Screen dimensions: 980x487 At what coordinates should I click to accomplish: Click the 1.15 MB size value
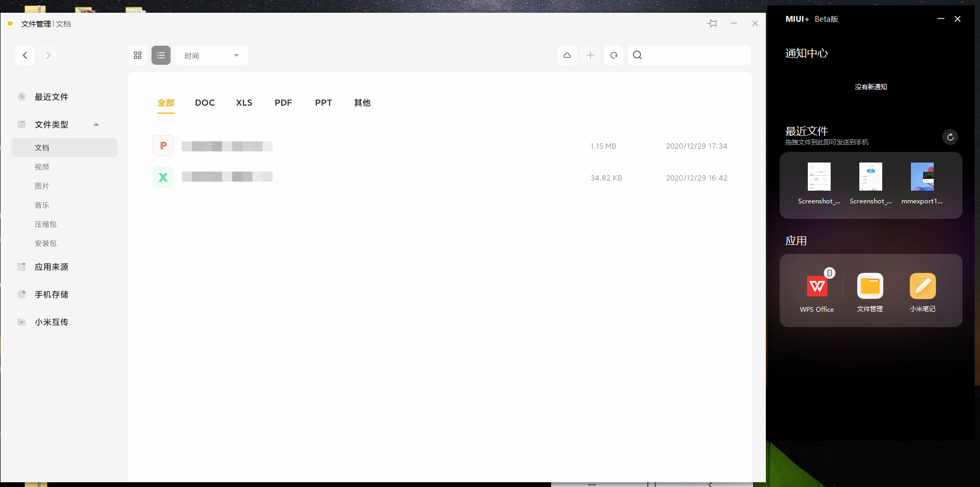click(603, 146)
